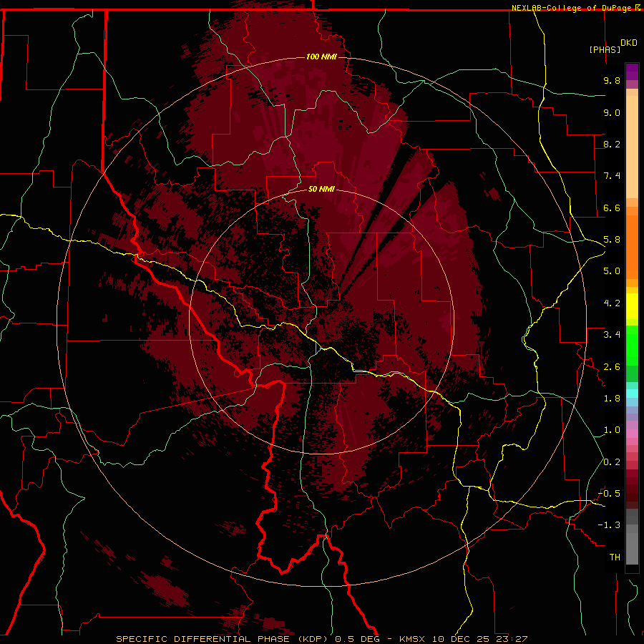Screen dimensions: 644x644
Task: Select the 1.8 value on the color scale
Action: coord(612,399)
